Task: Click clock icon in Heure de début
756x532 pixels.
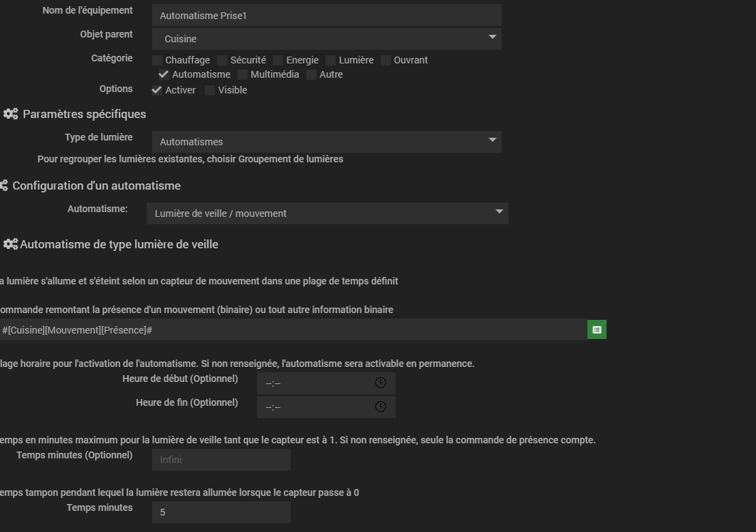Action: pos(381,383)
